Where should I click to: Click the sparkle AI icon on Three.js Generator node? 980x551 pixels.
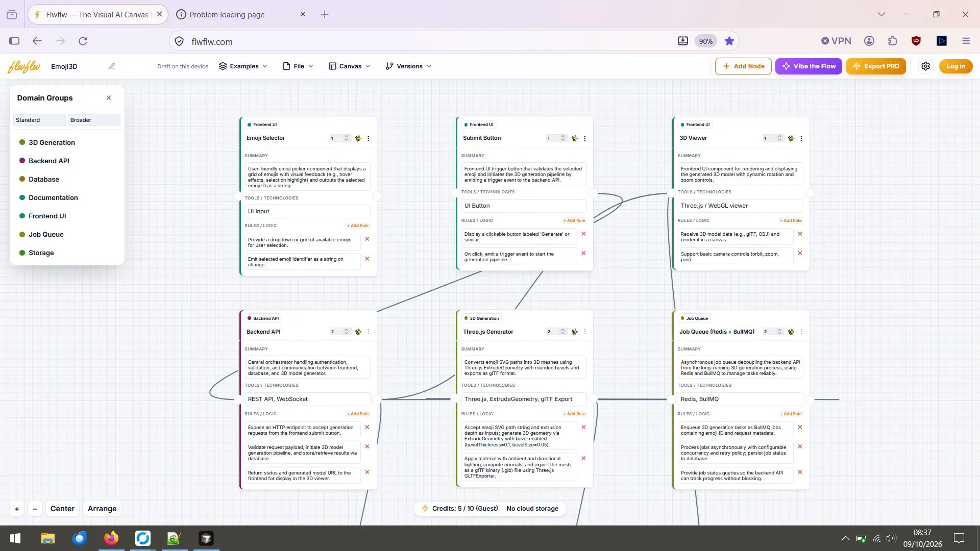(575, 332)
